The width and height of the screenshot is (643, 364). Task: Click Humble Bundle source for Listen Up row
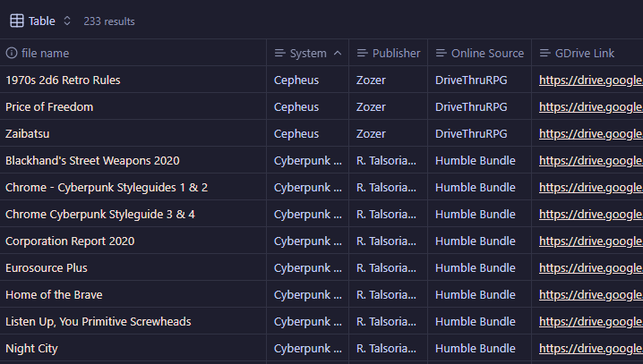pyautogui.click(x=475, y=321)
